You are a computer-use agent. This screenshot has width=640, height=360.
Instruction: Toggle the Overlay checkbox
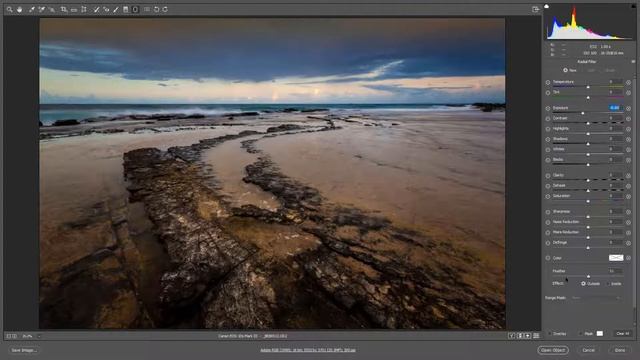click(549, 333)
